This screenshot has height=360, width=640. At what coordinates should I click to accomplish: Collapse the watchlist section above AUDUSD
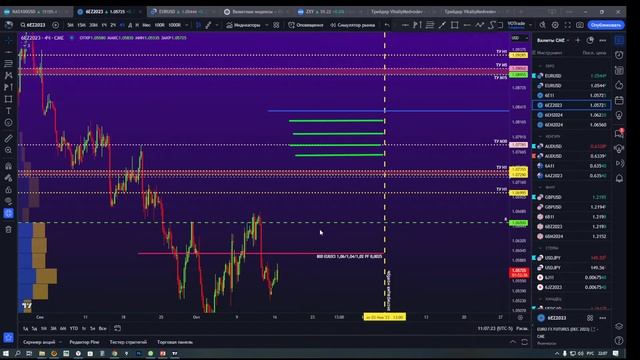541,136
